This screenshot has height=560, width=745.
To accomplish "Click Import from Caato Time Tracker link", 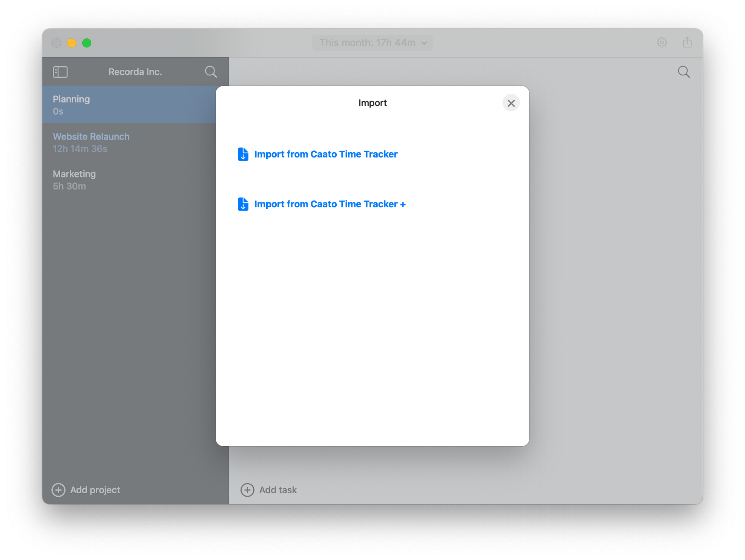I will click(326, 154).
